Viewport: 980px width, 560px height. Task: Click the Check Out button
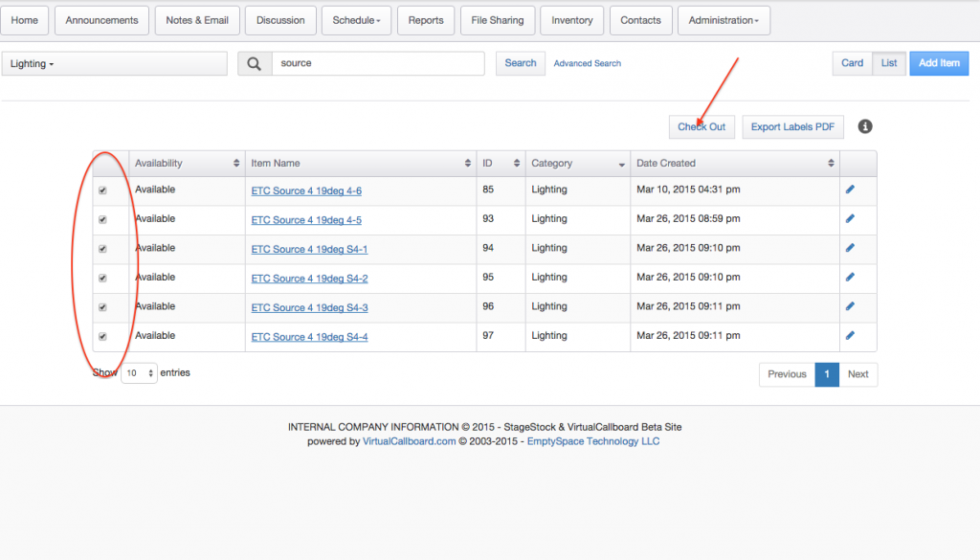(702, 127)
